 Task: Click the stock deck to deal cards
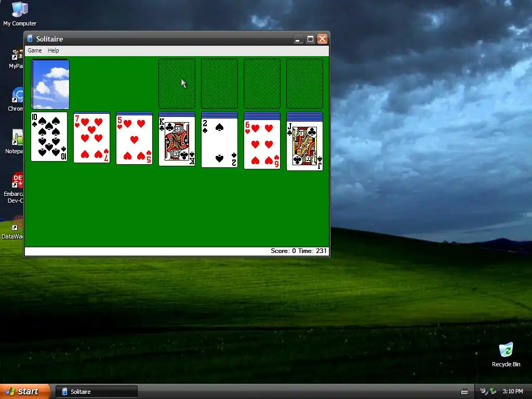pyautogui.click(x=50, y=84)
